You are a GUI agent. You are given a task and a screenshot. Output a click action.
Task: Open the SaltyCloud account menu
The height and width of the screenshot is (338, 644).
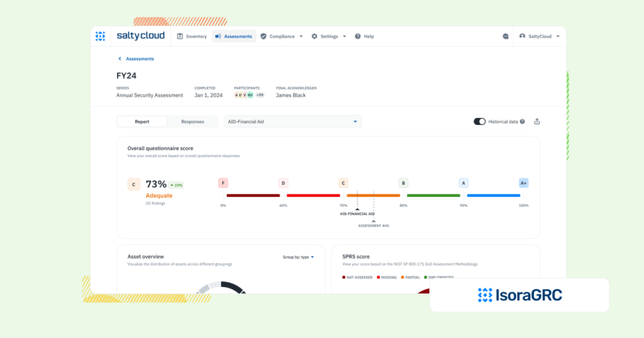click(x=540, y=36)
